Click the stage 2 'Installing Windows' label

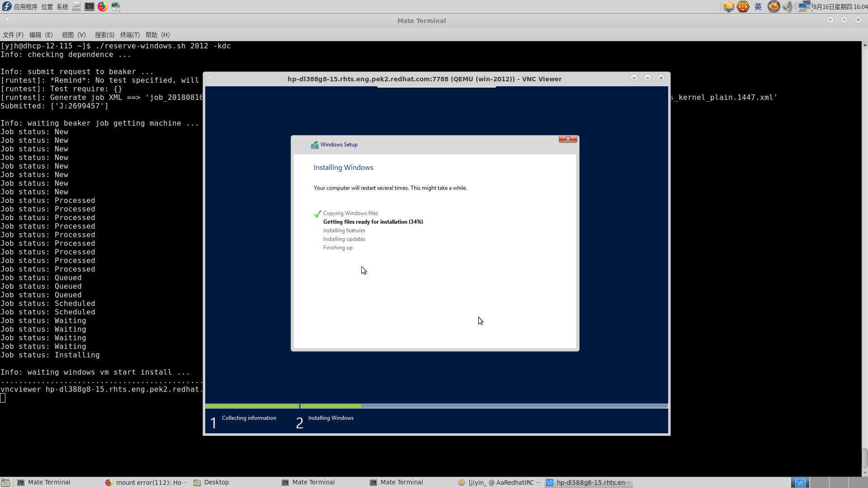331,418
